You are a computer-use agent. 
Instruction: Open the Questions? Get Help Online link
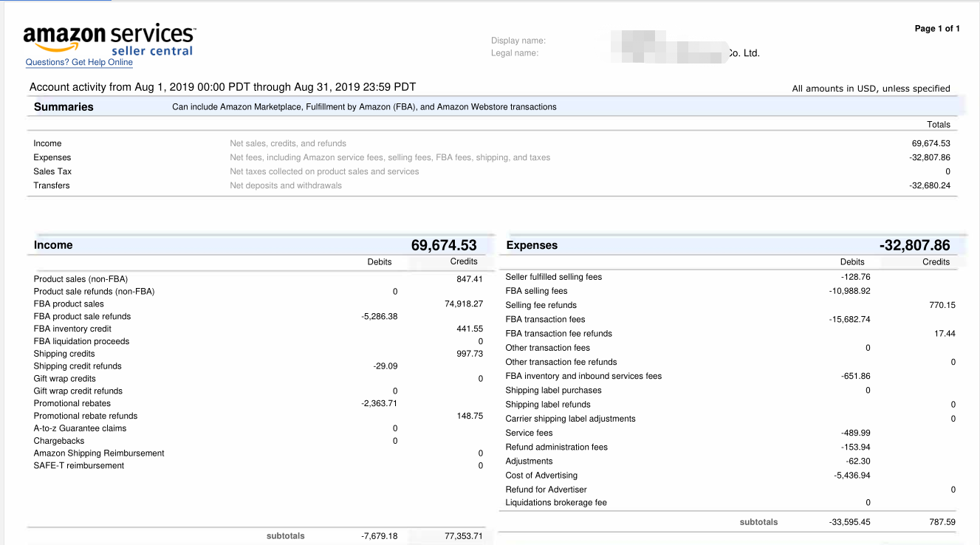(x=79, y=62)
